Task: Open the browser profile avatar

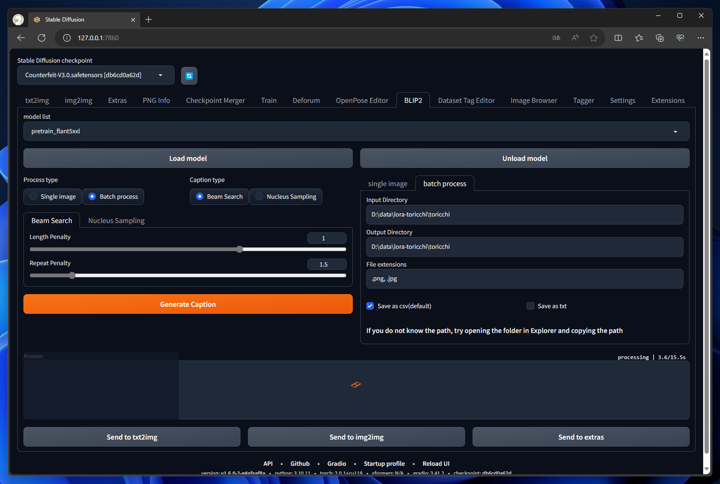Action: tap(18, 19)
